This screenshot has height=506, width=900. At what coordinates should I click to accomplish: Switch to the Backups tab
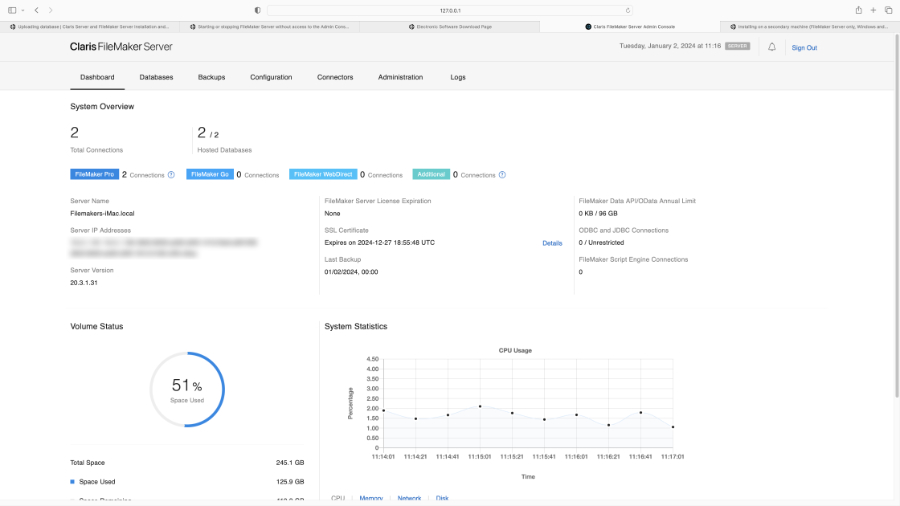point(211,77)
